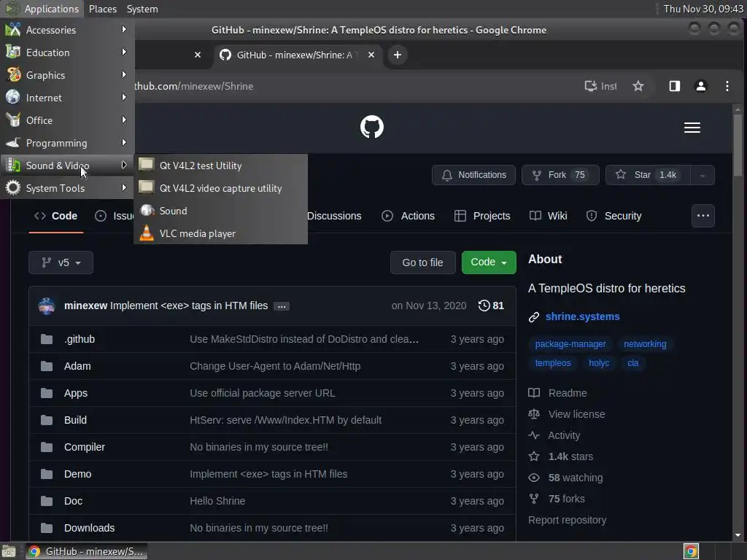Open the System menu
This screenshot has width=747, height=560.
pyautogui.click(x=142, y=9)
